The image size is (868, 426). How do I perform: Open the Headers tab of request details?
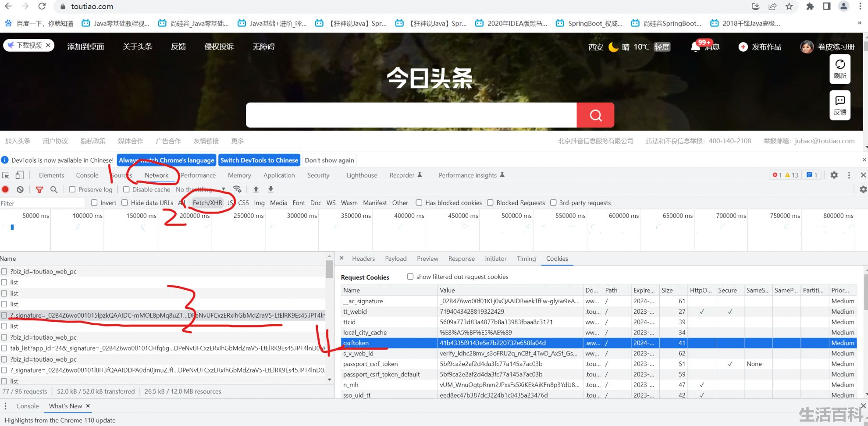(363, 259)
